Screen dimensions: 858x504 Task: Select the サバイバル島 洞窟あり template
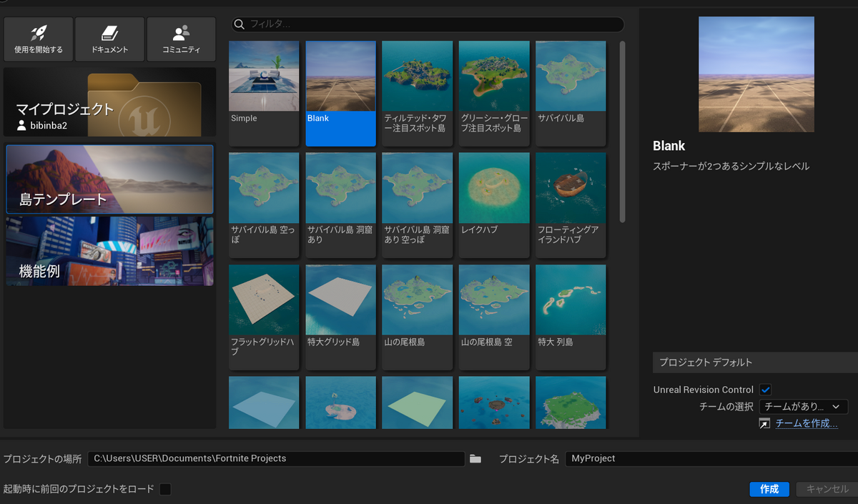pyautogui.click(x=340, y=205)
